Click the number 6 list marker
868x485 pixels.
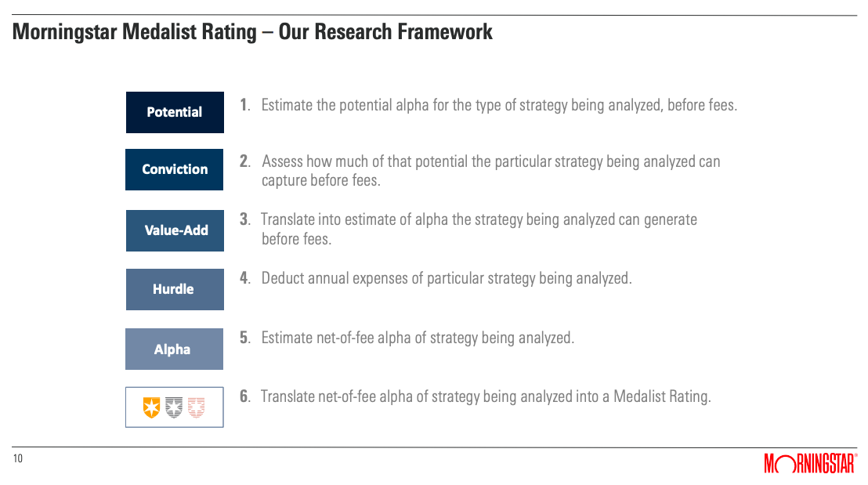(245, 396)
